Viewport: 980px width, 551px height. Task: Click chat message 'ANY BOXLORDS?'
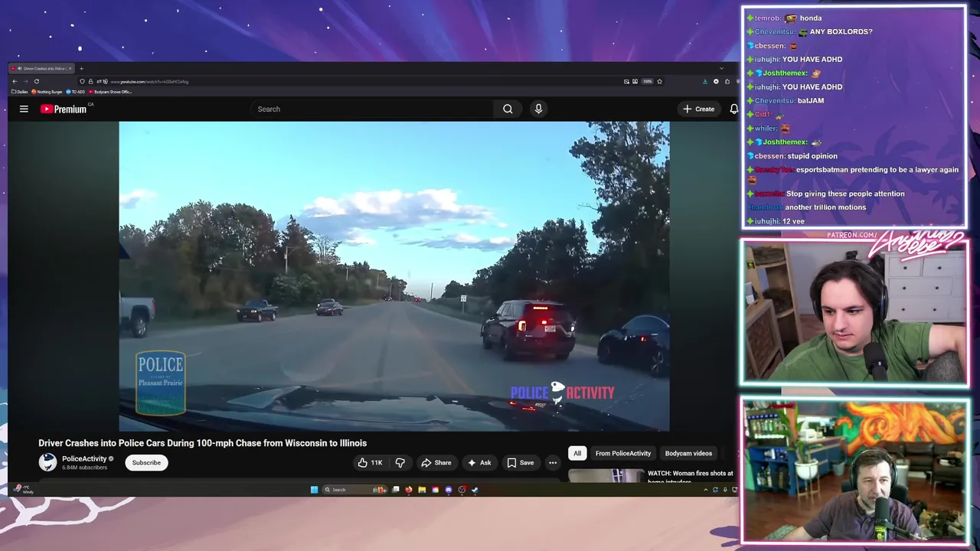[x=841, y=32]
